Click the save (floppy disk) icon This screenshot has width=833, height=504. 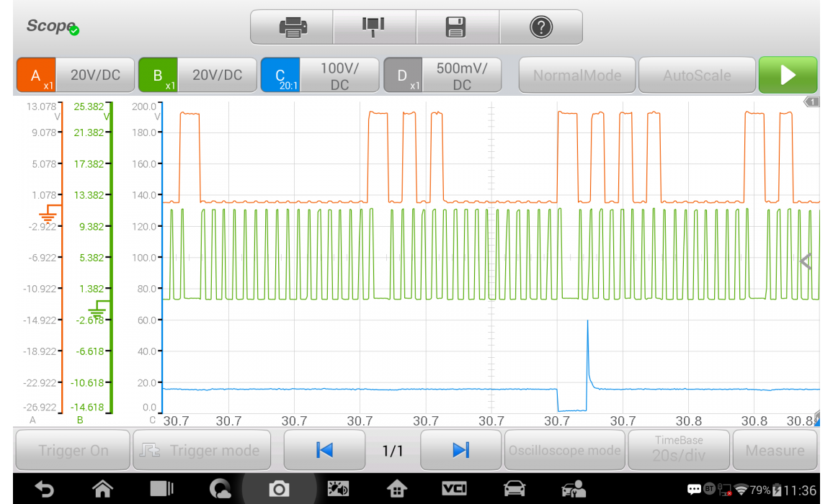[x=457, y=27]
